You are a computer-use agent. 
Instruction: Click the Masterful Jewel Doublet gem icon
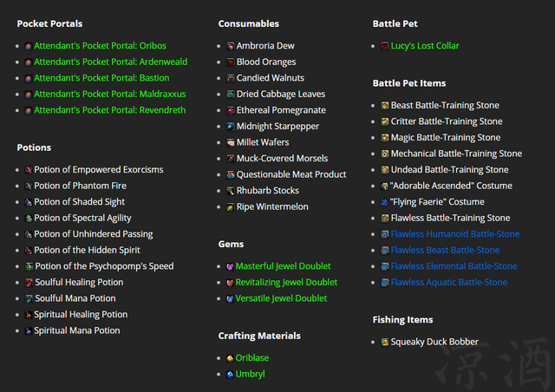(230, 267)
